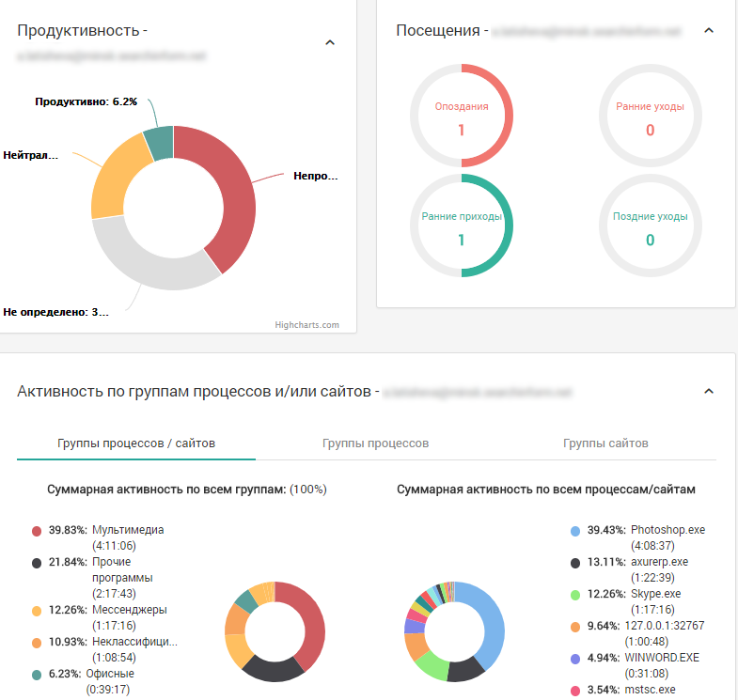The height and width of the screenshot is (700, 738).
Task: Toggle the Мессенджеры legend entry
Action: point(100,617)
